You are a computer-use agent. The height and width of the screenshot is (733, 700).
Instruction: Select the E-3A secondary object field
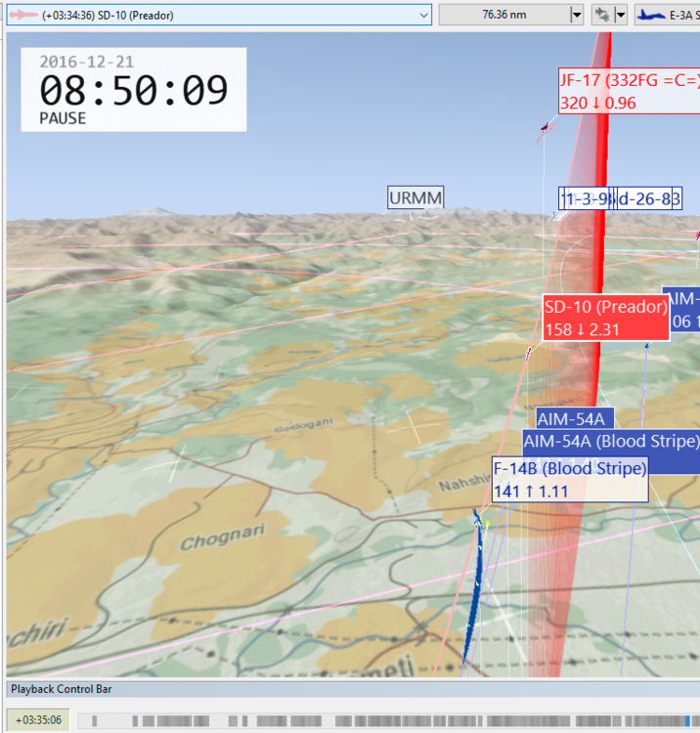pos(668,15)
